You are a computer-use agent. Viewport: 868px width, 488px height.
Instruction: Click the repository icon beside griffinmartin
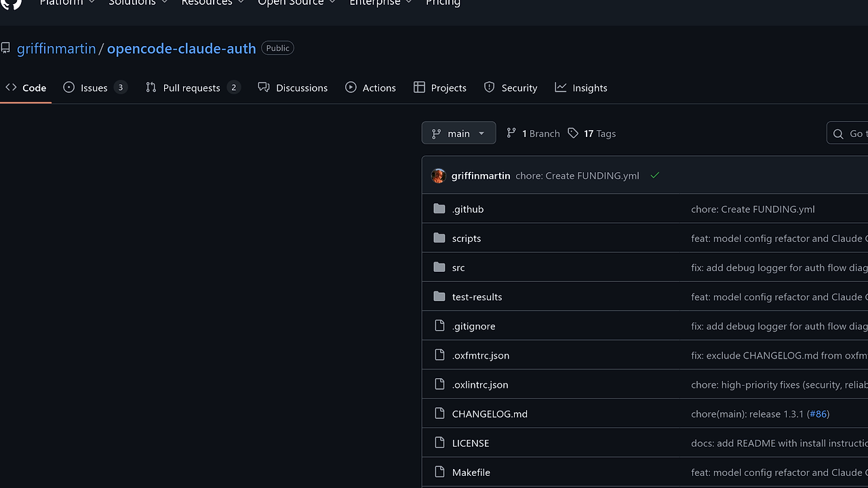(x=5, y=48)
